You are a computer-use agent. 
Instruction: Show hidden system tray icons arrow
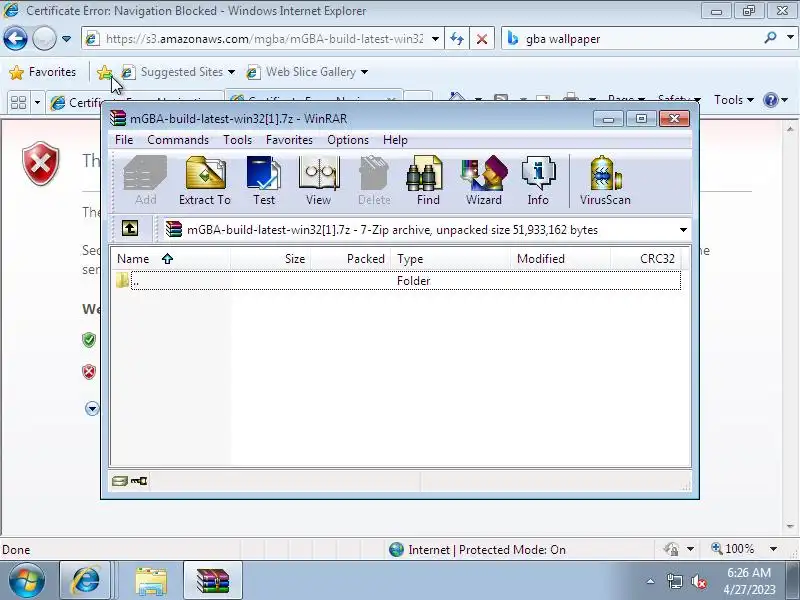[x=651, y=581]
